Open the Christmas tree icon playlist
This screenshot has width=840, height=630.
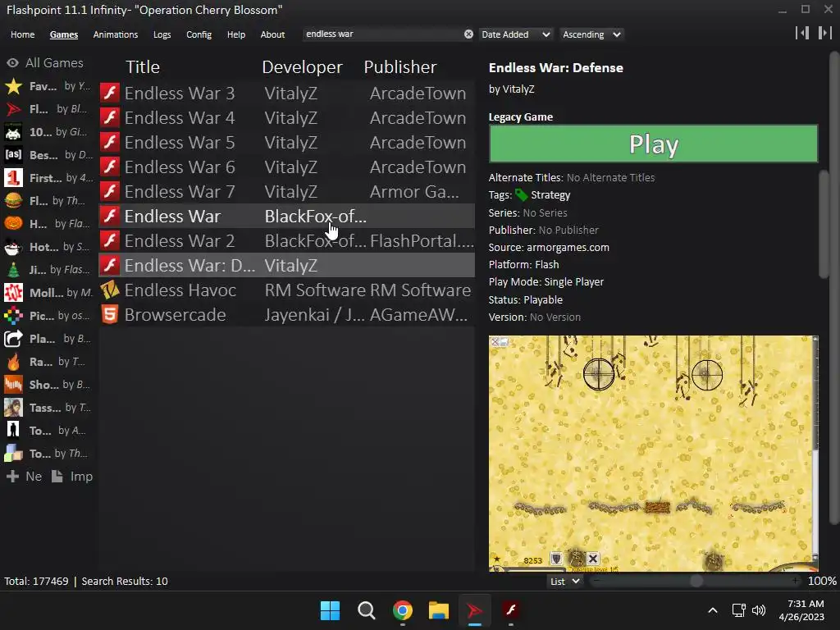pyautogui.click(x=13, y=270)
